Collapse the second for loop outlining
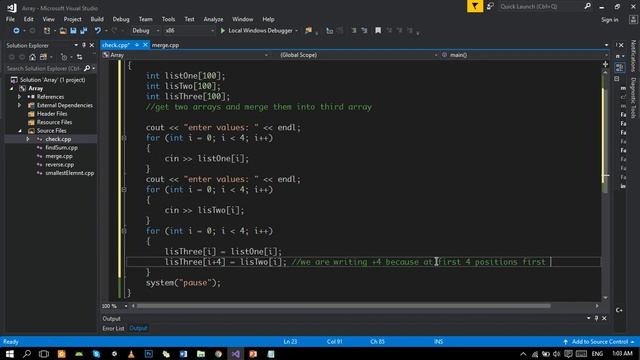This screenshot has width=640, height=360. tap(124, 189)
